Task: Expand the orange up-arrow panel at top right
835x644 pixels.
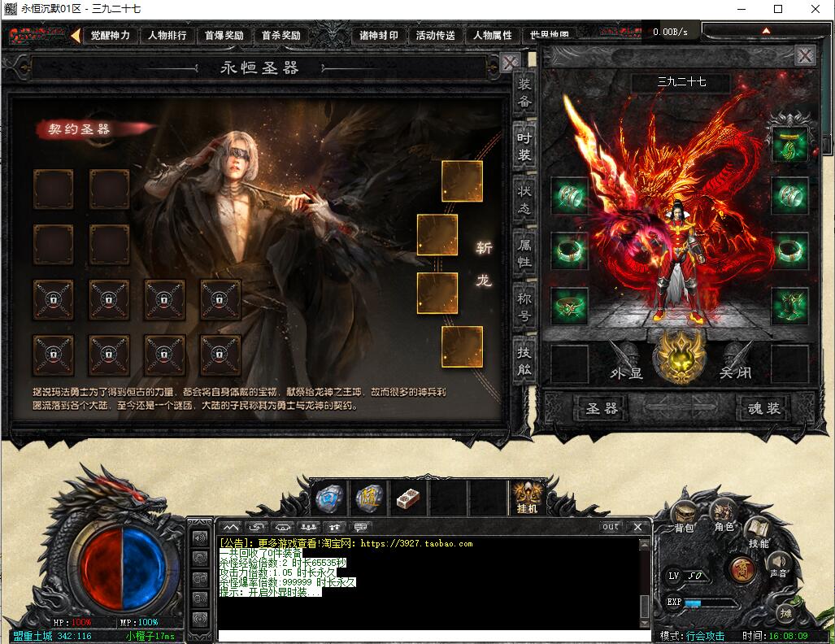Action: click(x=766, y=31)
